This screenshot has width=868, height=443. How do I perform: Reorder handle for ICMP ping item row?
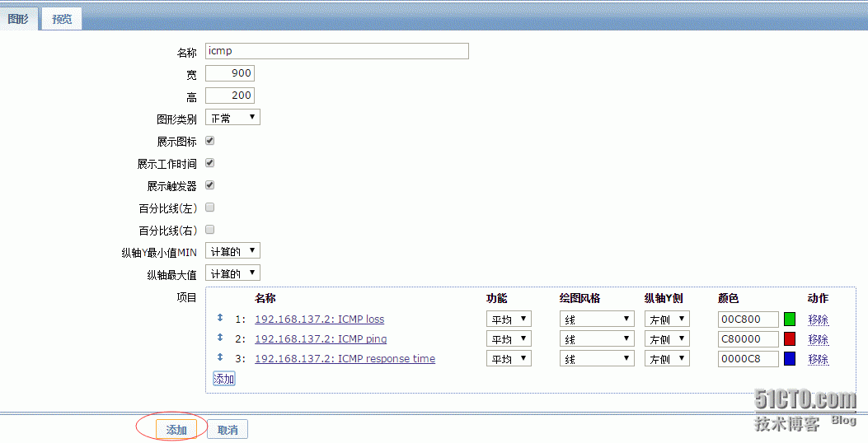tap(220, 338)
